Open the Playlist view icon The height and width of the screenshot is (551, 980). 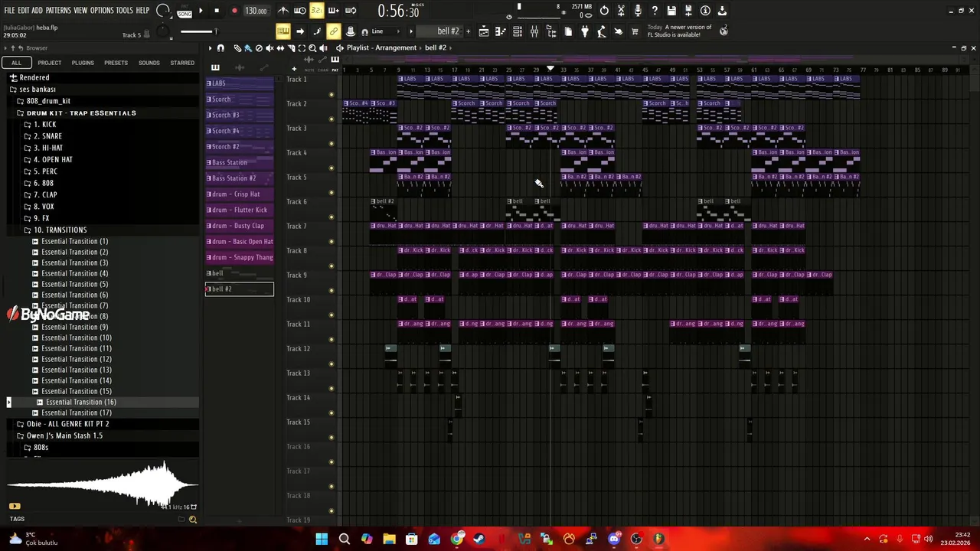(x=484, y=31)
